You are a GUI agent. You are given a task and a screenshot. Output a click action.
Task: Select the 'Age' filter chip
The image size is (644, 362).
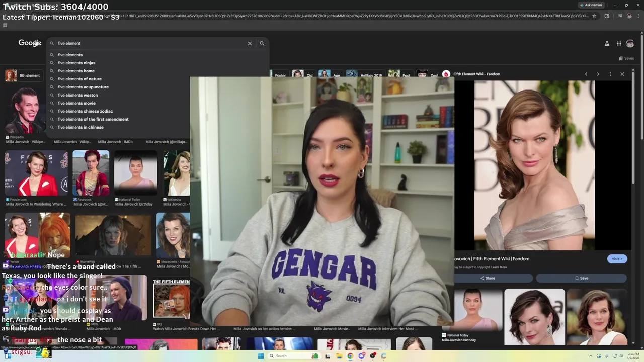pos(330,74)
